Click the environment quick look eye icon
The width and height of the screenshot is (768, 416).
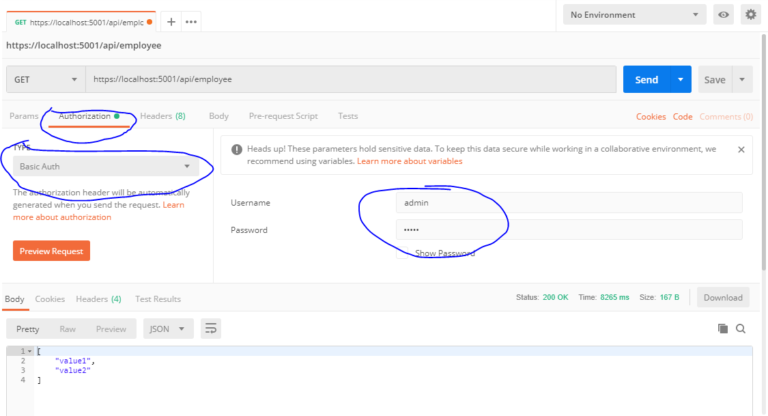click(x=723, y=15)
